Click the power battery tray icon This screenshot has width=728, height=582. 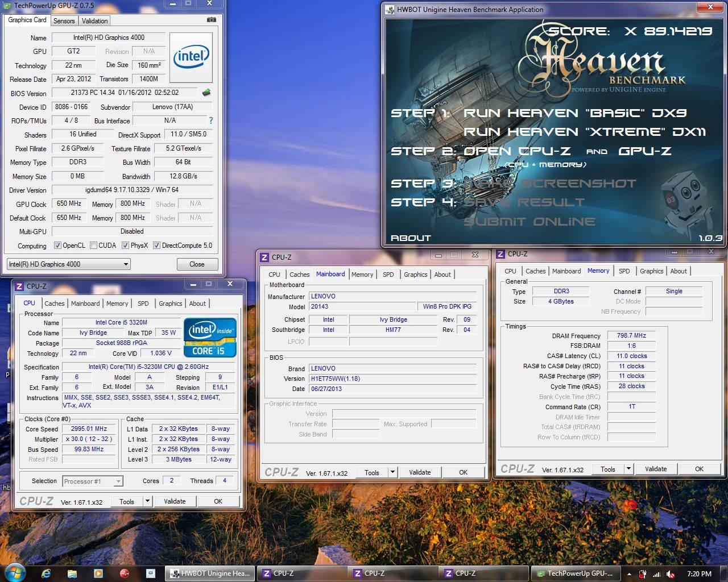click(643, 574)
